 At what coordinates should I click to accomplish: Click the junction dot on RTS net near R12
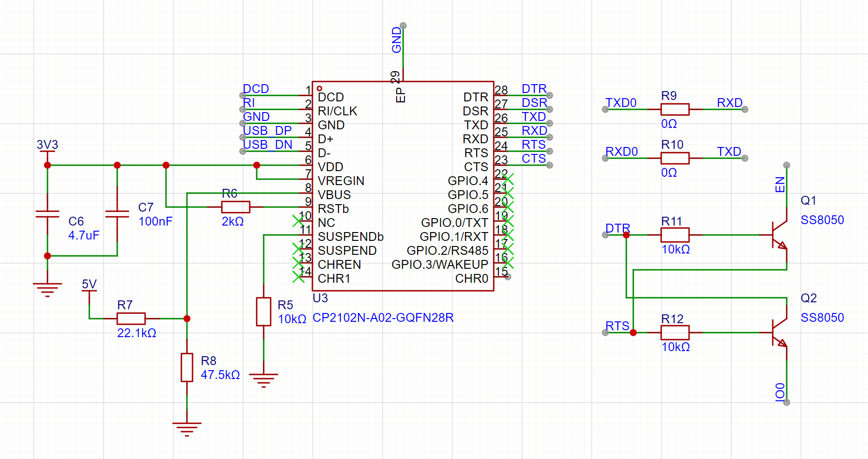(x=633, y=333)
